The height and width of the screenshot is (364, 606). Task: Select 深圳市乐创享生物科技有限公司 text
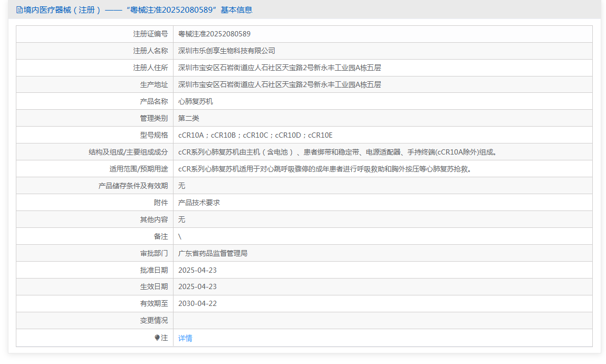pyautogui.click(x=226, y=51)
